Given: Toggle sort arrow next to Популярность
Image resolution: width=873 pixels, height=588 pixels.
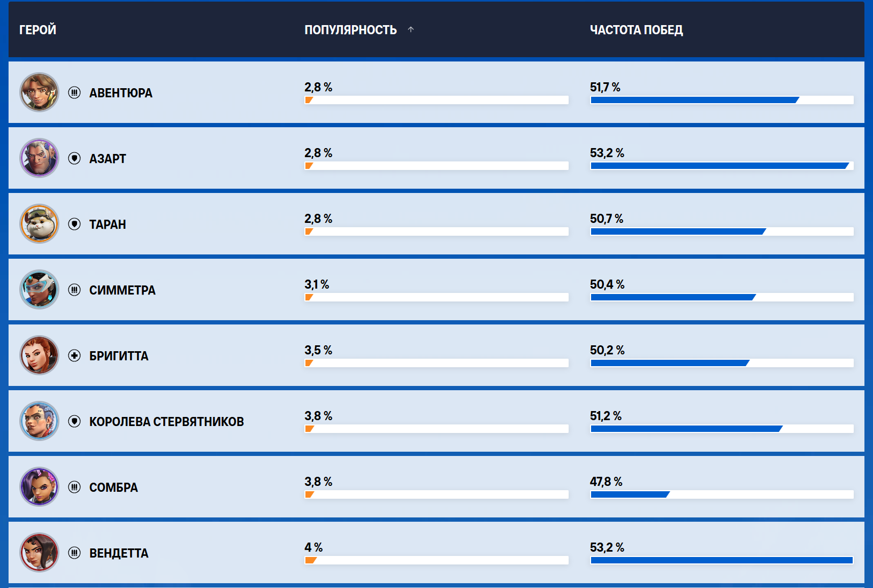Looking at the screenshot, I should [411, 29].
